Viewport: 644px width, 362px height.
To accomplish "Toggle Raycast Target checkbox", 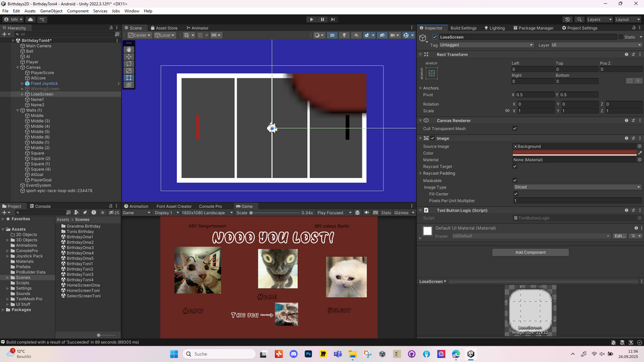I will 514,166.
